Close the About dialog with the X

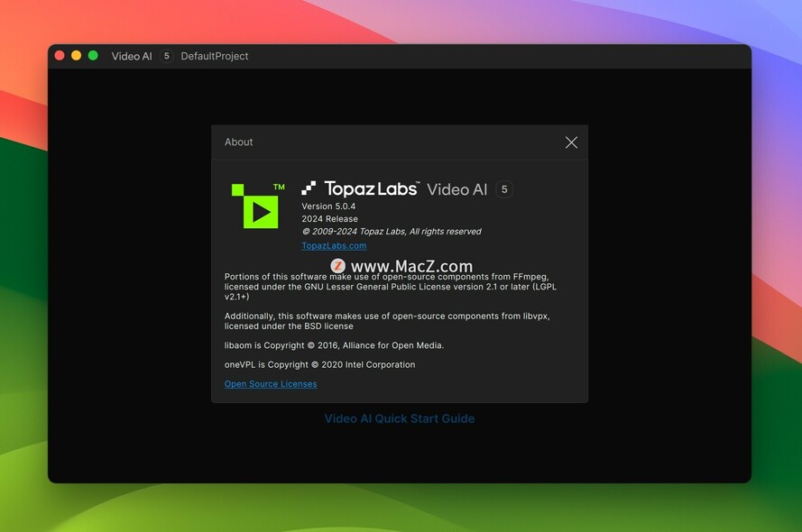[x=571, y=142]
